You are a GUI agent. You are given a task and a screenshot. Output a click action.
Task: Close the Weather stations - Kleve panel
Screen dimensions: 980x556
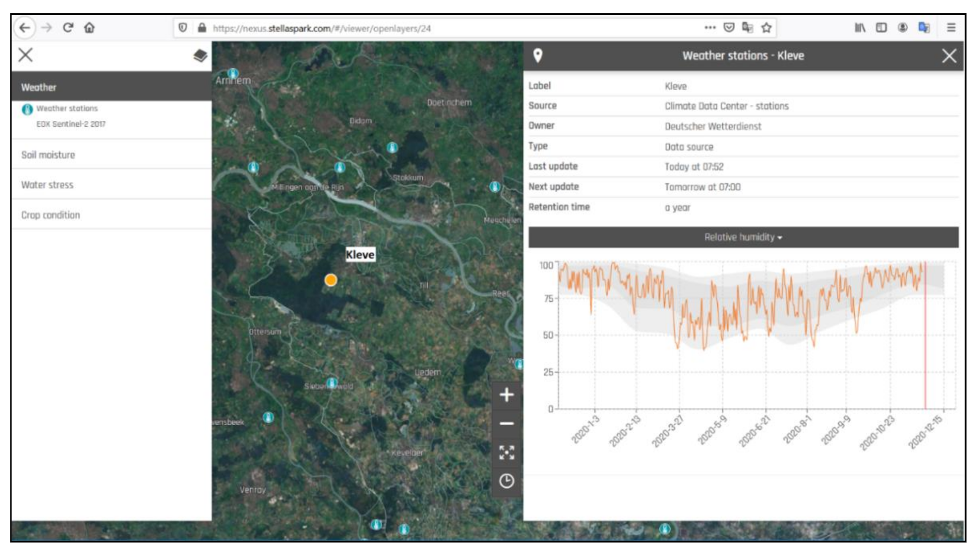tap(948, 56)
